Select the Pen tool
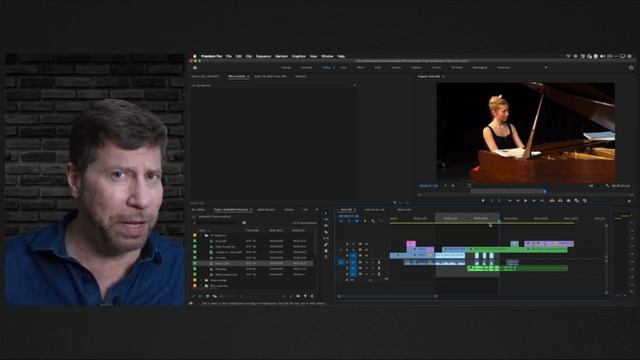This screenshot has width=640, height=360. click(x=326, y=245)
